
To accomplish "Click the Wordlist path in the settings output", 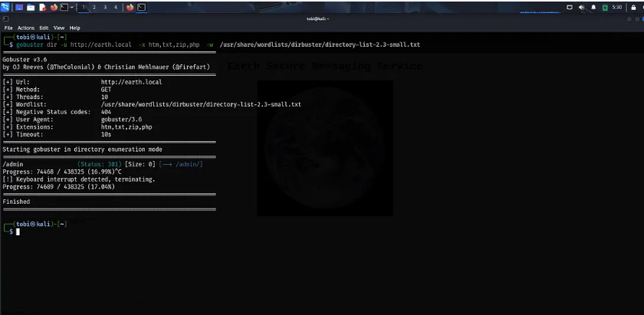I will coord(201,104).
